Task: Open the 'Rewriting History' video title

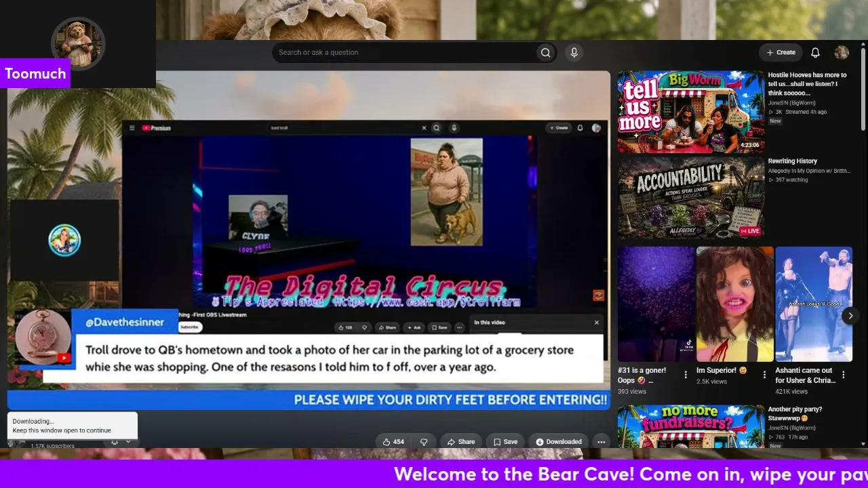Action: [x=792, y=161]
